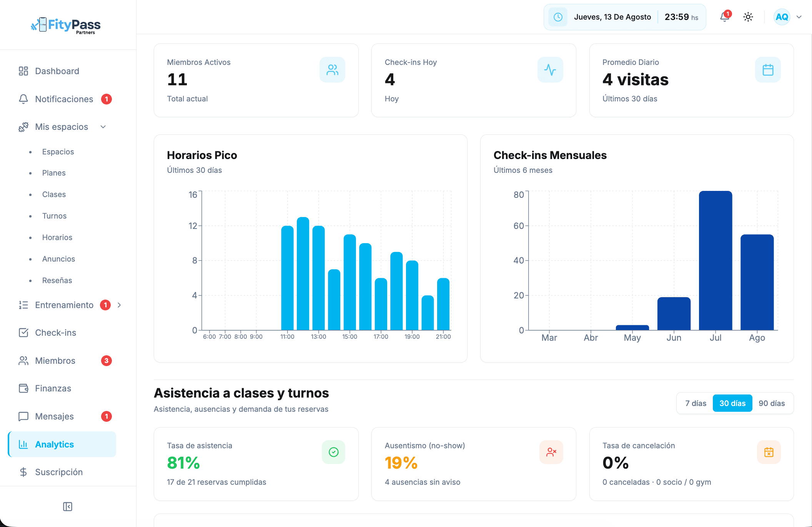This screenshot has height=527, width=812.
Task: Click the red badge on Mensajes
Action: pos(106,416)
